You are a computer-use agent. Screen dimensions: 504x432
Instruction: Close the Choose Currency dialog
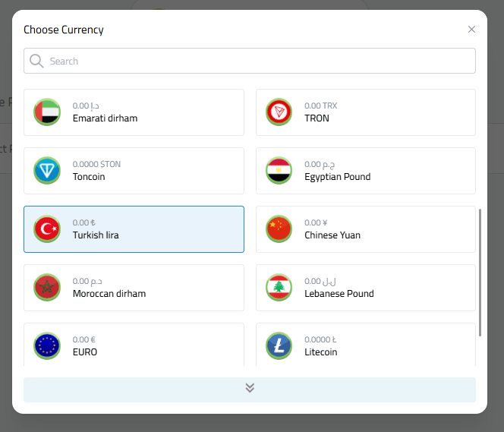[x=471, y=30]
